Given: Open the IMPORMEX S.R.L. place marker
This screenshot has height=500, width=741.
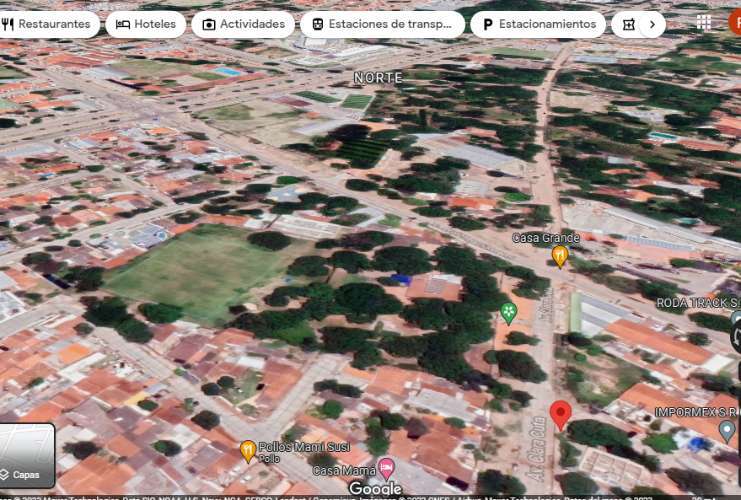Looking at the screenshot, I should 727,431.
